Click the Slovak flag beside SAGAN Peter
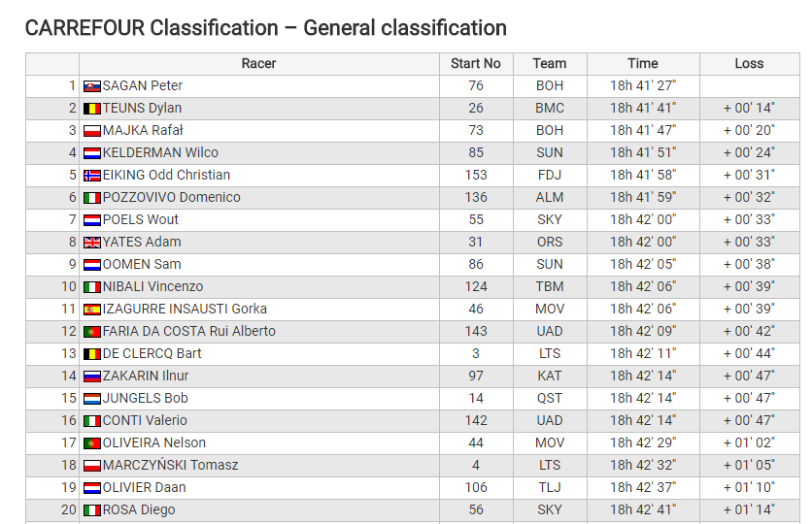 [x=92, y=86]
